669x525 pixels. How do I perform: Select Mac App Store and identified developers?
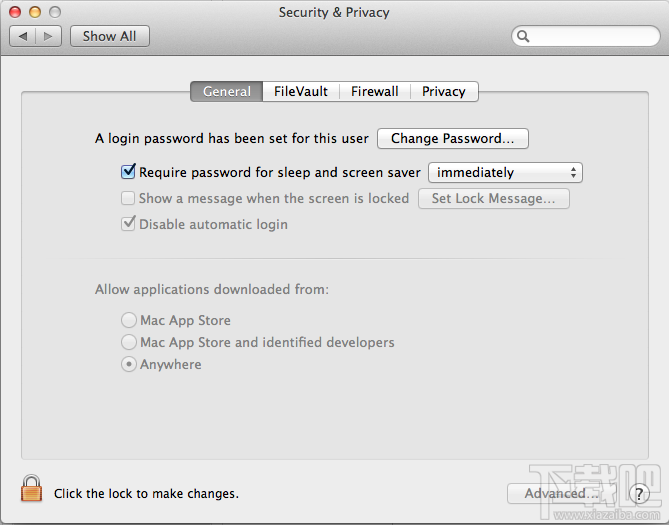tap(129, 342)
